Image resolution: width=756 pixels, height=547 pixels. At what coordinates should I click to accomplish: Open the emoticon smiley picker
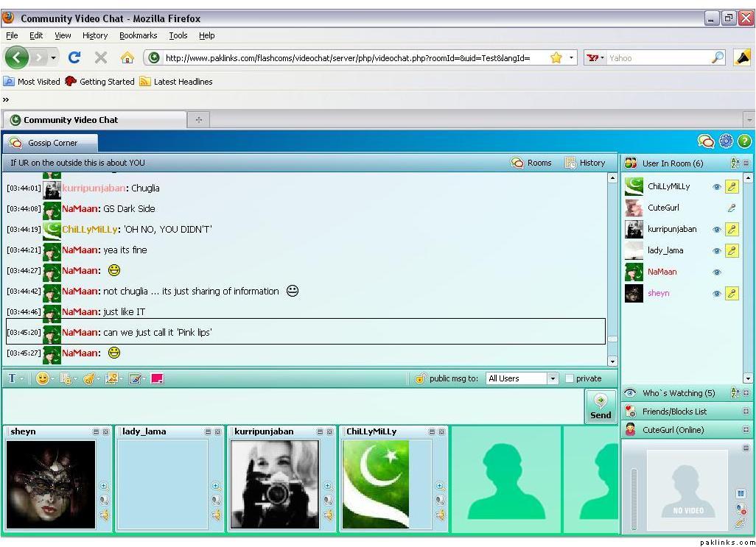pos(43,378)
